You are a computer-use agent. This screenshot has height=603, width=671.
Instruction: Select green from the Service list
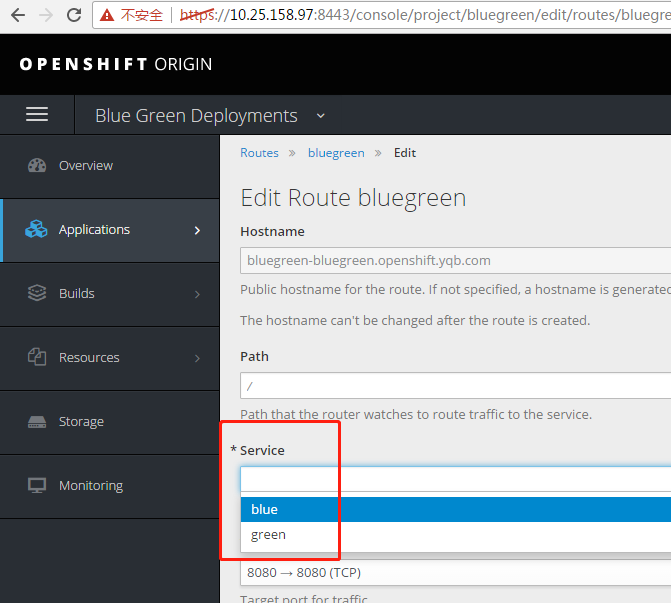(x=268, y=535)
